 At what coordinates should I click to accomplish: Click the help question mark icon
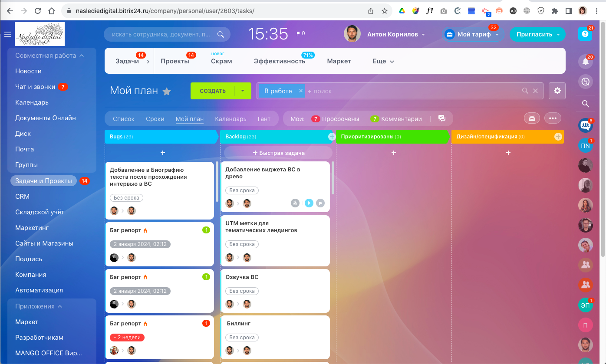coord(585,34)
